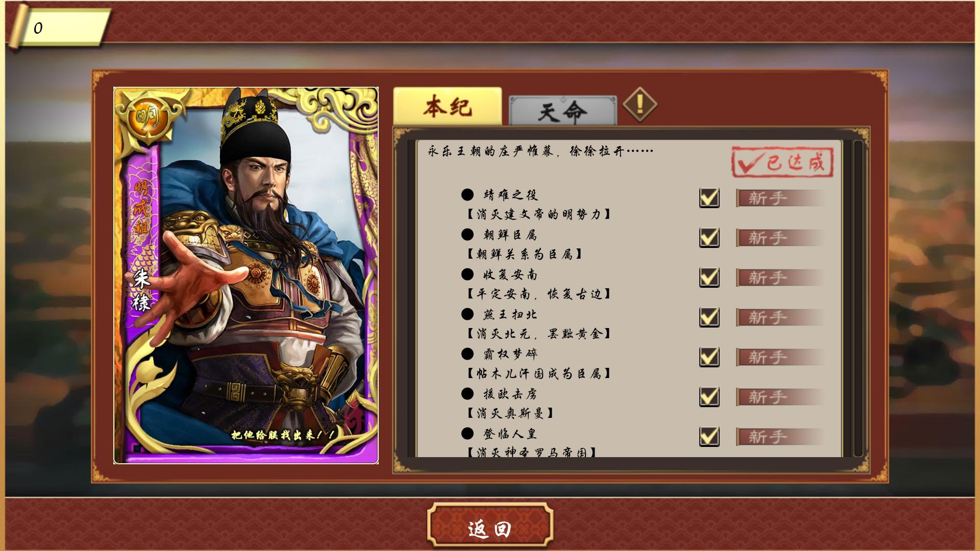Switch to the 本纪 tab

(x=448, y=106)
